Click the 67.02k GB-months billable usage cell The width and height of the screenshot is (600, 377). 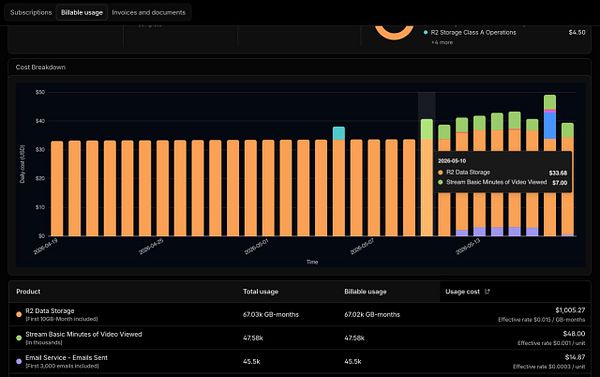(x=372, y=315)
